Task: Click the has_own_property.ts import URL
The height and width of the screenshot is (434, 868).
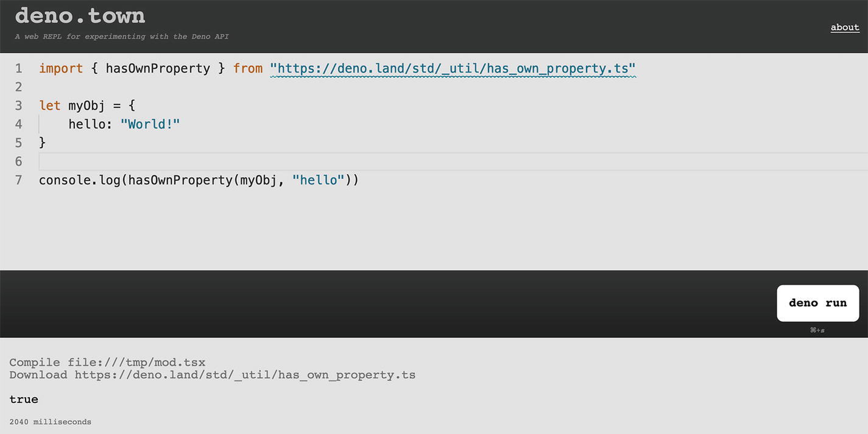Action: [453, 68]
